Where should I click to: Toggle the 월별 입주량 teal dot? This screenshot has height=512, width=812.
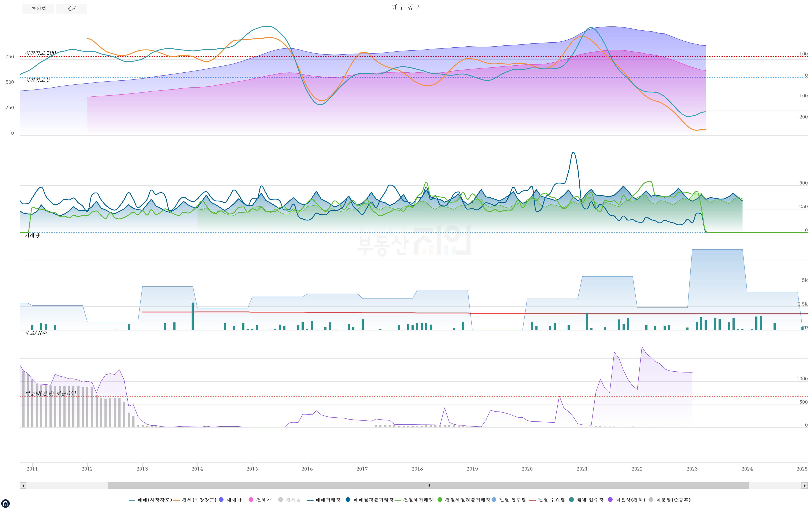[x=571, y=500]
